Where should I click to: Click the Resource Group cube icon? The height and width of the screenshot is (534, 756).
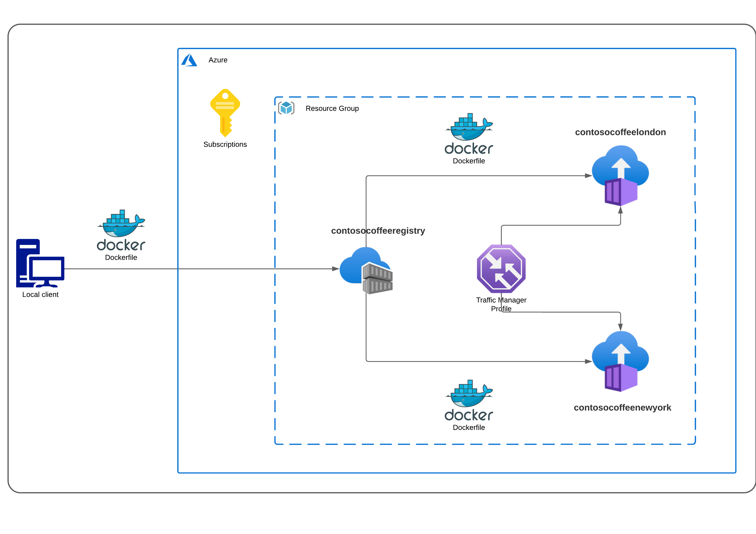(286, 108)
